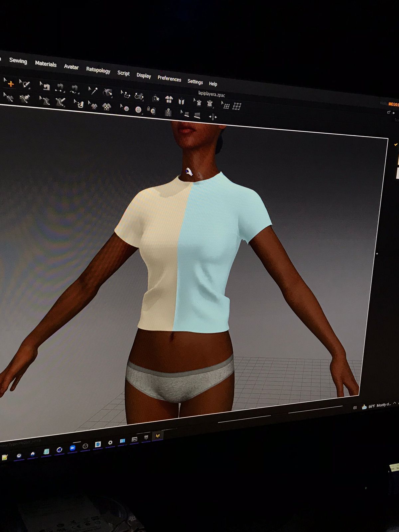Open the Avatar menu
This screenshot has height=532, width=399.
pos(71,67)
